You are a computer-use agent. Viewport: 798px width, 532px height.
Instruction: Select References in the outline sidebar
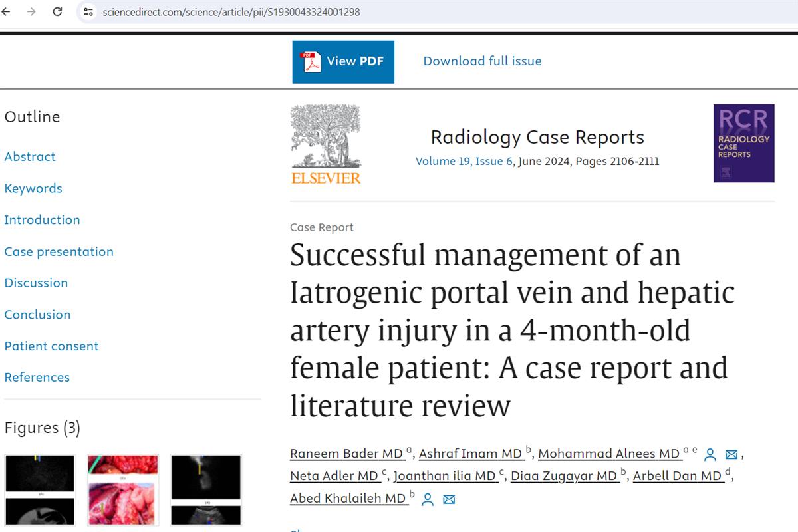coord(37,378)
